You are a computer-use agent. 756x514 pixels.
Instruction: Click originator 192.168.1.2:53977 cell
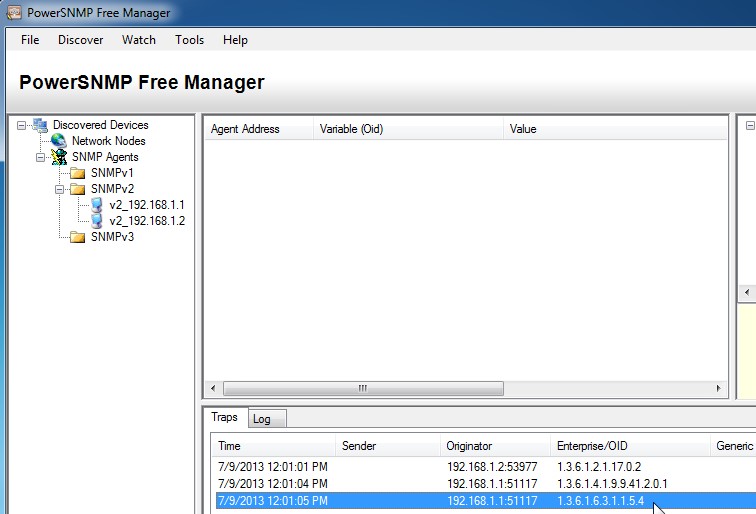pyautogui.click(x=492, y=467)
